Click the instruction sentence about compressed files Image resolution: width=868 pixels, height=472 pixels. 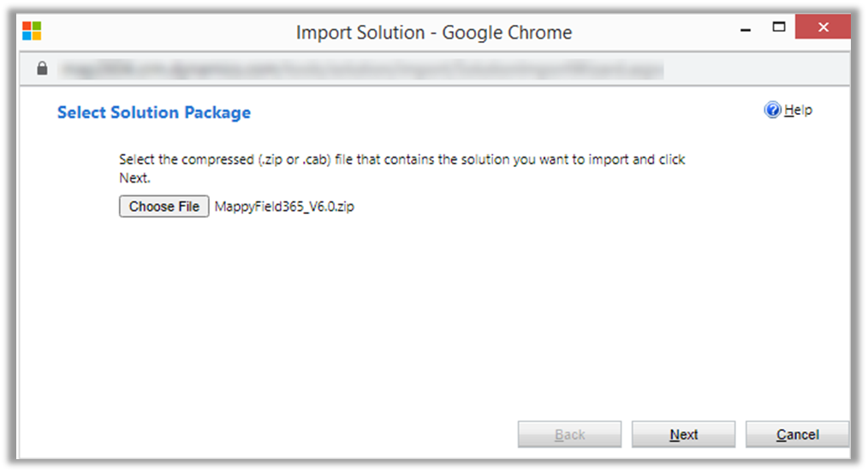click(402, 159)
